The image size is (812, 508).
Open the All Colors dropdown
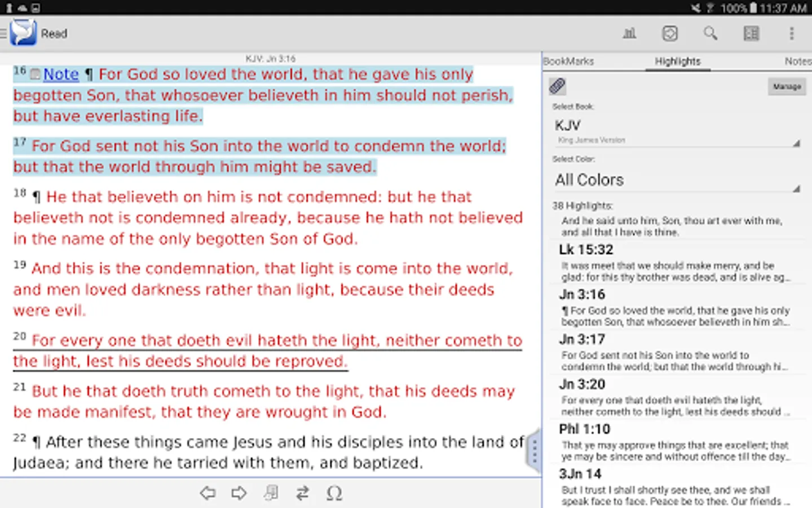[x=677, y=180]
